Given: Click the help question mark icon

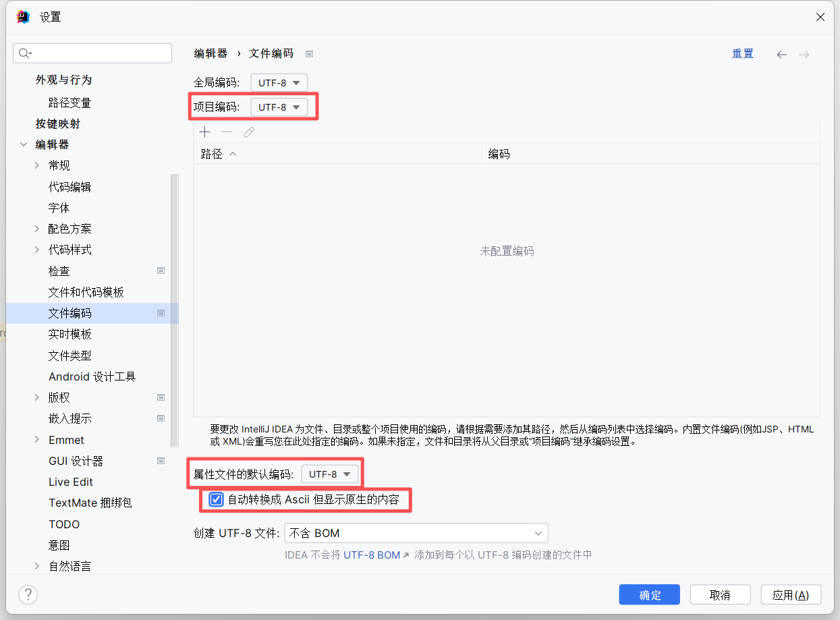Looking at the screenshot, I should pyautogui.click(x=28, y=594).
